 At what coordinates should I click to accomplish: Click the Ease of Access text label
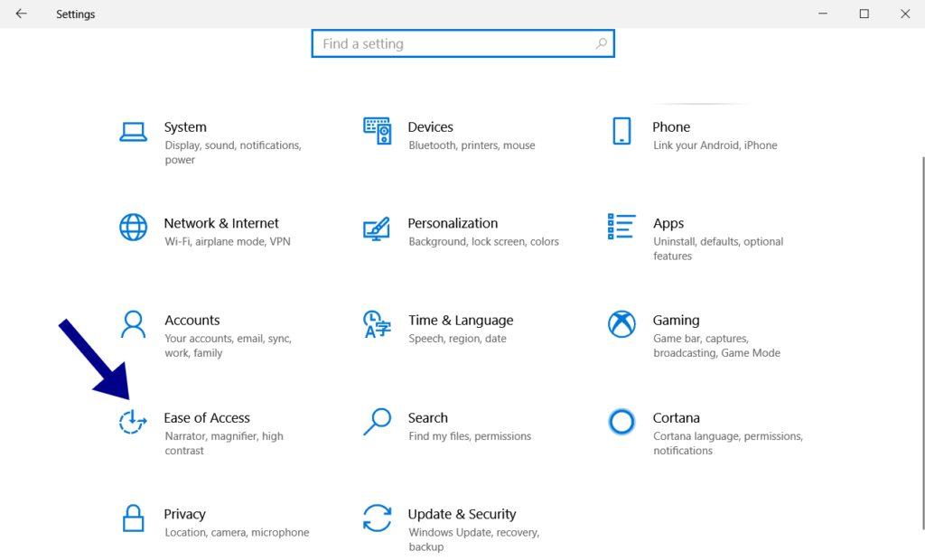[x=207, y=417]
